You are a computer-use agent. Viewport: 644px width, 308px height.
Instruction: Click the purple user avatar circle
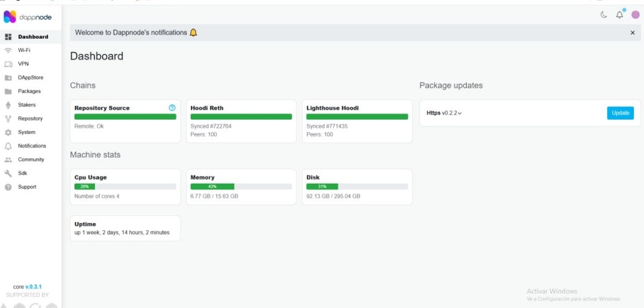(x=635, y=15)
